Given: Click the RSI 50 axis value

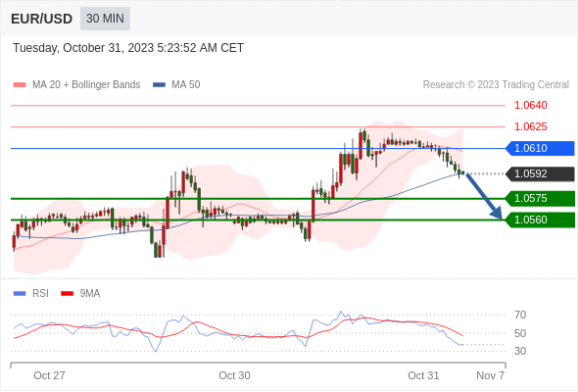Looking at the screenshot, I should click(520, 333).
